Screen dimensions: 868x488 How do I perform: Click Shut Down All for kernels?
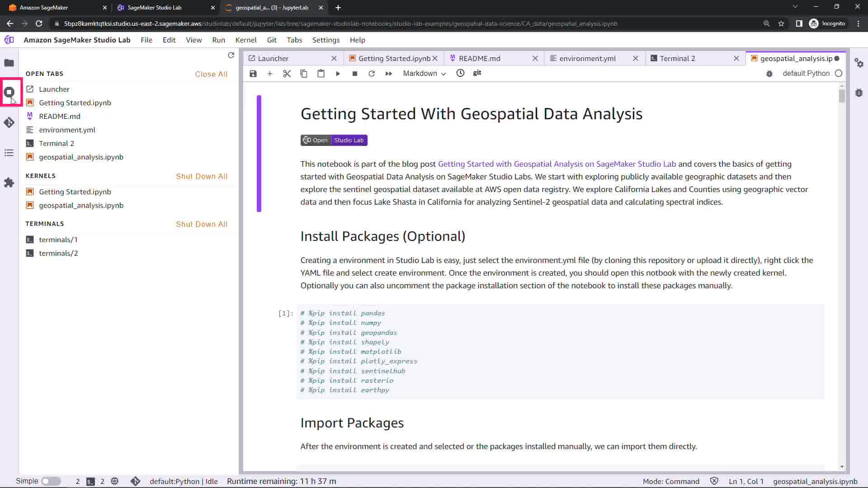pyautogui.click(x=202, y=176)
